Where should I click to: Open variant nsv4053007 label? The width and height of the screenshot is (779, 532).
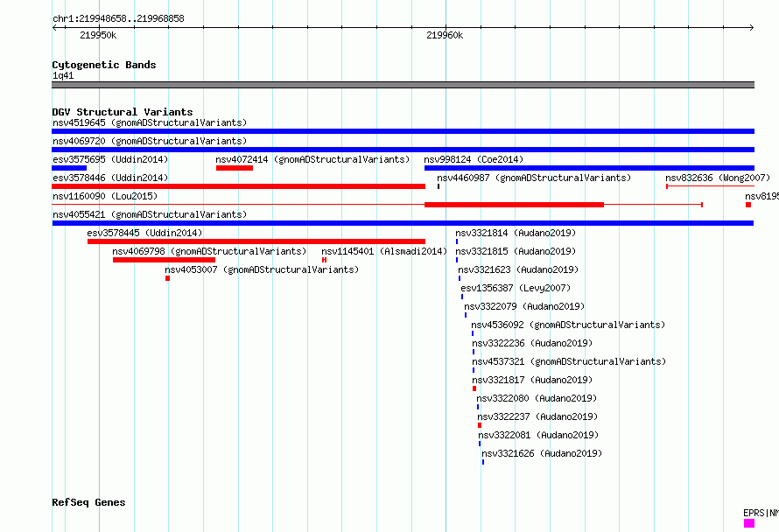[x=262, y=269]
